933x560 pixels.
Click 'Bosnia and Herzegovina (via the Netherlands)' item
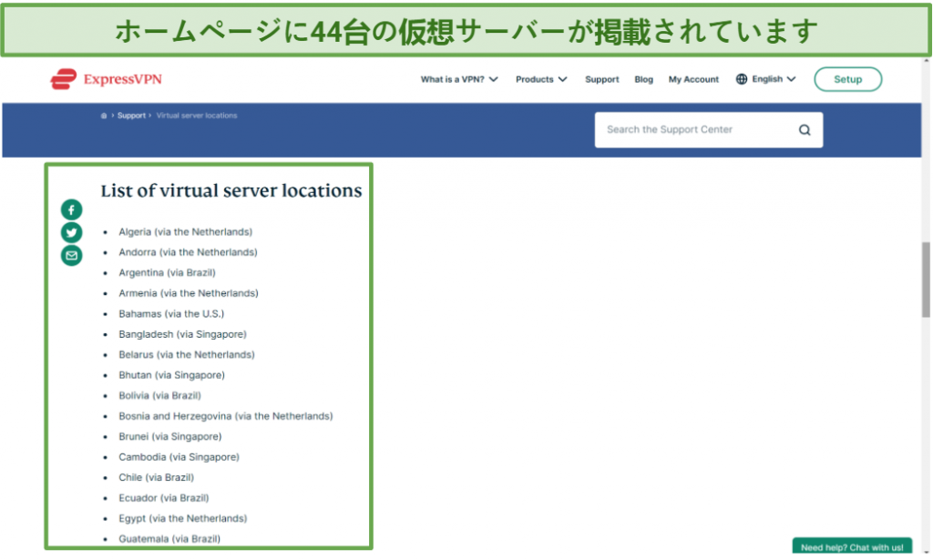tap(226, 416)
